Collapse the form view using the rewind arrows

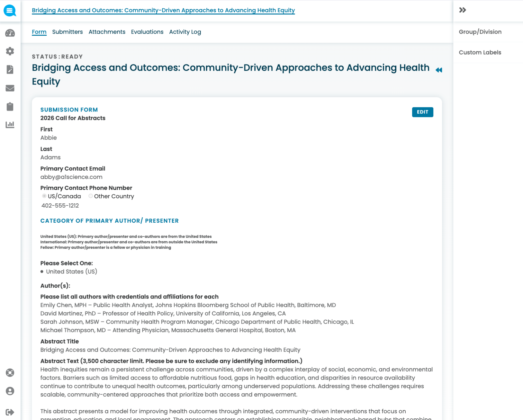439,70
